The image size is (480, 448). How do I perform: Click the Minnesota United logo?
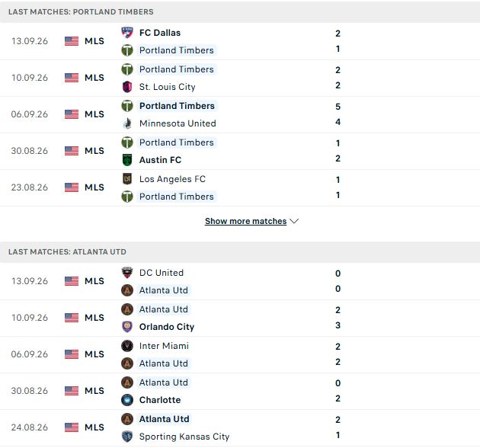click(x=127, y=123)
